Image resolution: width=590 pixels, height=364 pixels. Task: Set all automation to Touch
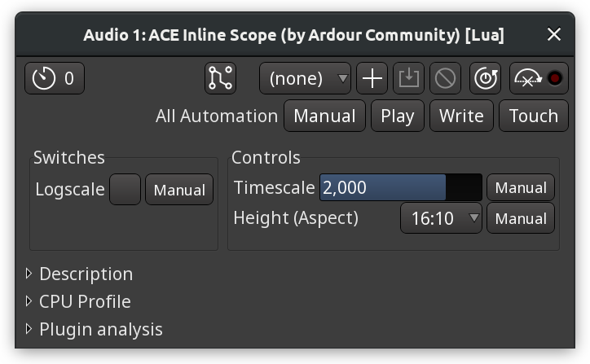tap(534, 116)
